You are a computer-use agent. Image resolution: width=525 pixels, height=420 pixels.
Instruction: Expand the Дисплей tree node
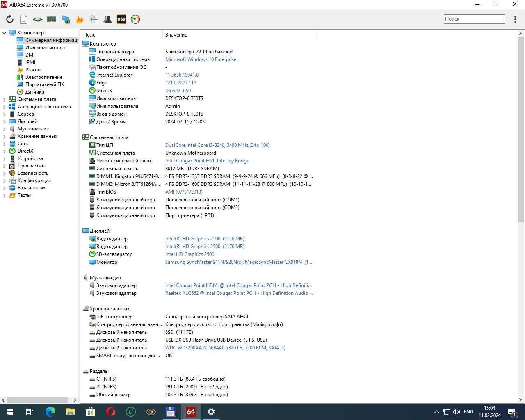click(5, 121)
